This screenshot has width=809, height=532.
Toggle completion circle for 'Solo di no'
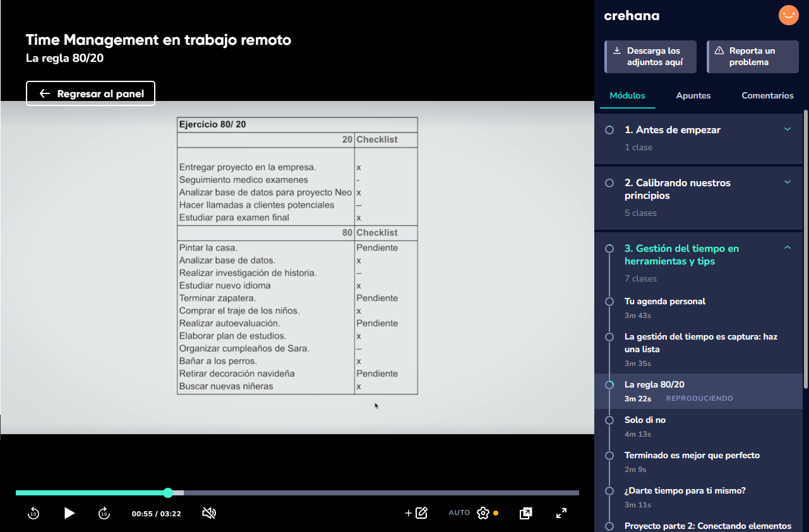tap(609, 420)
